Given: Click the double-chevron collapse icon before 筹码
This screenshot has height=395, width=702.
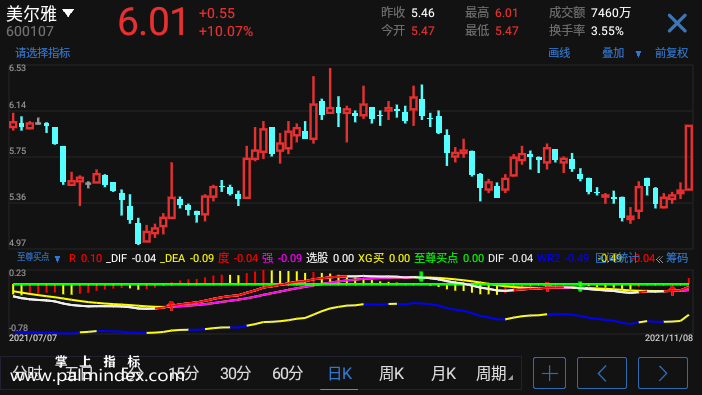Looking at the screenshot, I should 659,259.
